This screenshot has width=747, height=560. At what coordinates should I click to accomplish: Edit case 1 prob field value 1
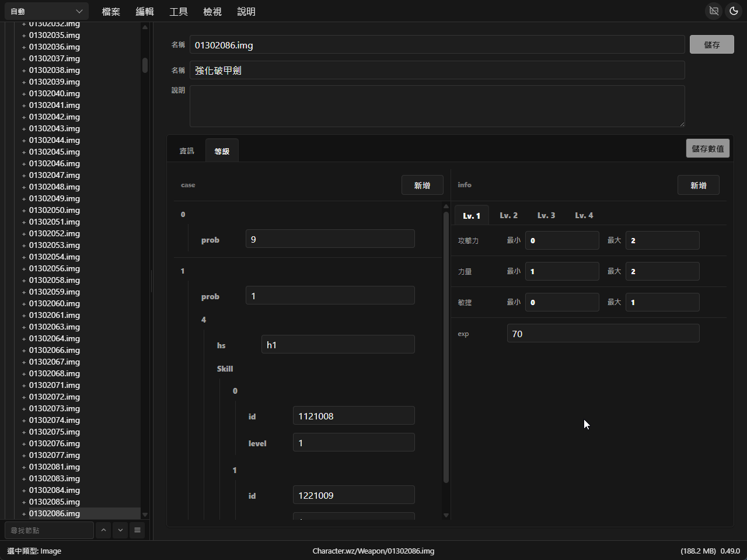pos(330,296)
